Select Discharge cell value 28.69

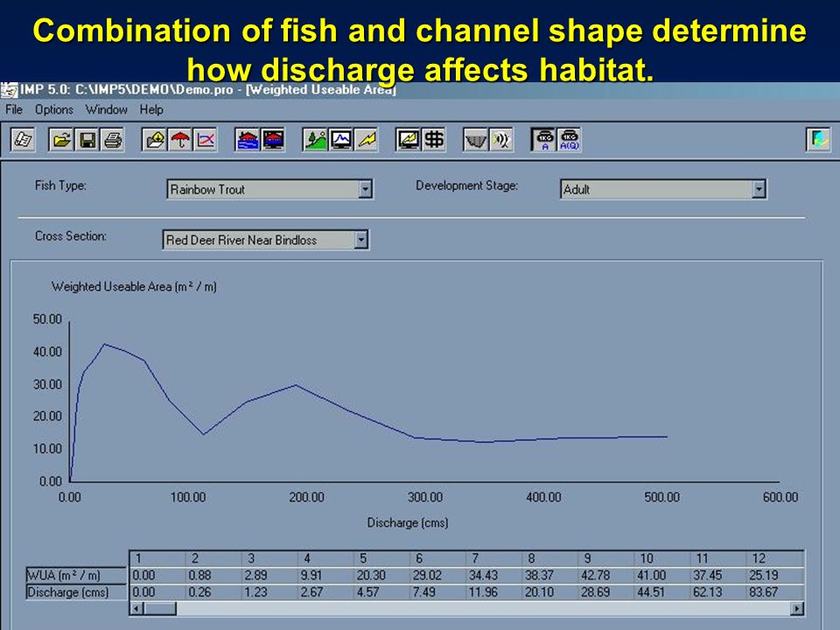(605, 592)
